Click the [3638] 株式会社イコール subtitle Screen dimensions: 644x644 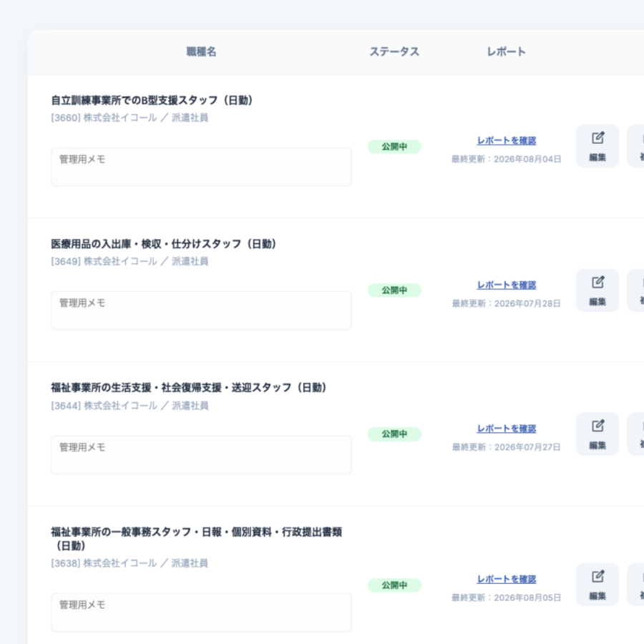tap(130, 563)
